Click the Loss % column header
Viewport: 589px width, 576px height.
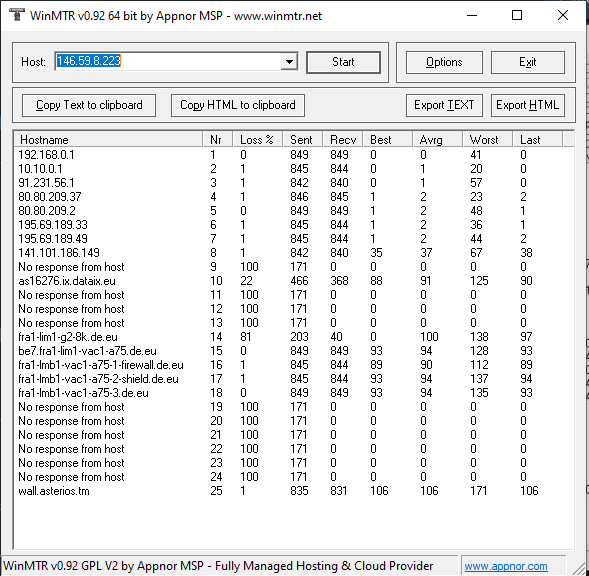point(257,140)
